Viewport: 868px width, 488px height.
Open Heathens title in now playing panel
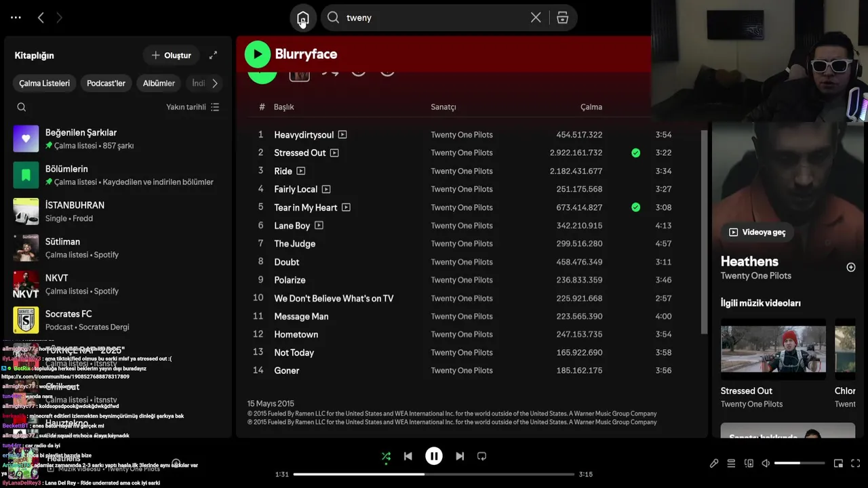point(749,262)
